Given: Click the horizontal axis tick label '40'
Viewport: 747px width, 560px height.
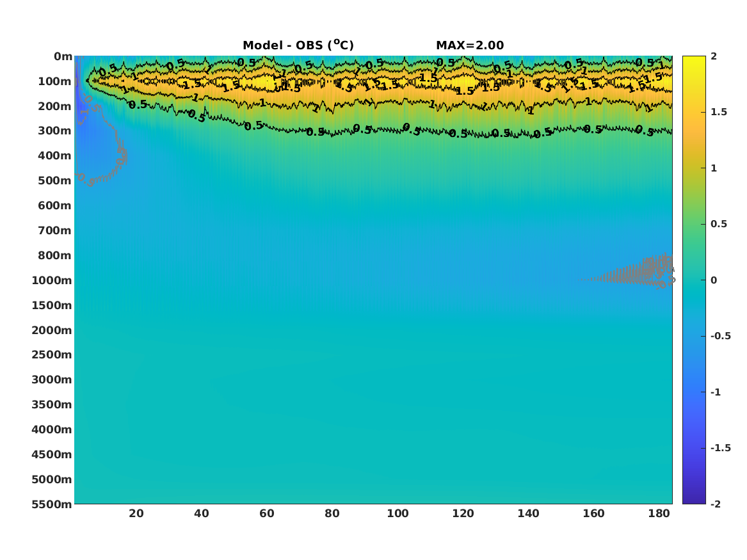Looking at the screenshot, I should (202, 513).
